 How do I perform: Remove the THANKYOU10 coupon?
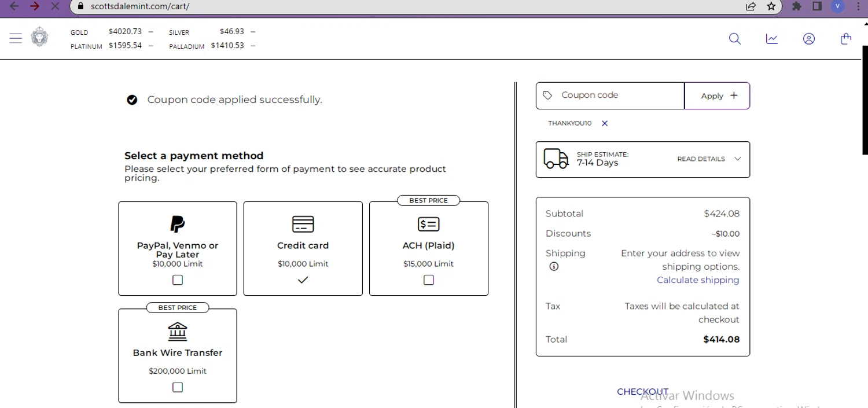[605, 123]
